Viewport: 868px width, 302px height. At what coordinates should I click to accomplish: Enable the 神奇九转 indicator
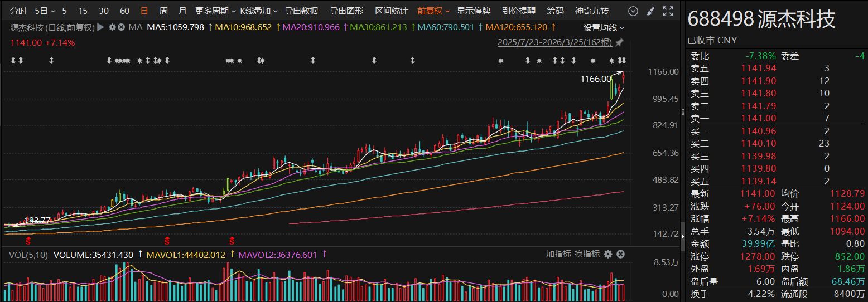pos(591,11)
